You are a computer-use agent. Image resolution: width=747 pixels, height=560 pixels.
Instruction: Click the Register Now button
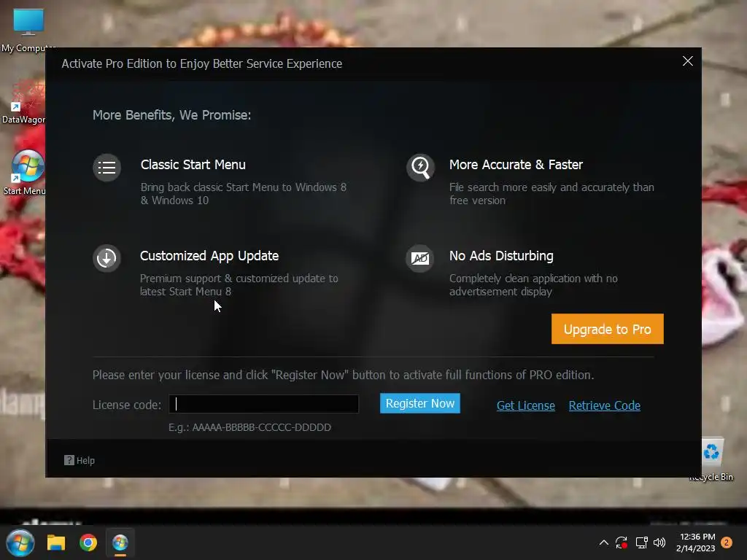[x=420, y=403]
